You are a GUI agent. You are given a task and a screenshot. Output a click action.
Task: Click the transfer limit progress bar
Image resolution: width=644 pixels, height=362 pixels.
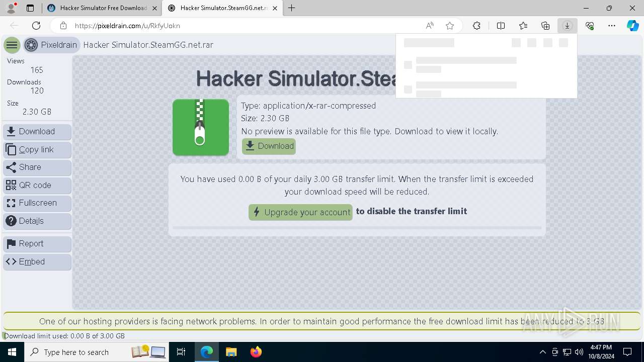(x=357, y=228)
